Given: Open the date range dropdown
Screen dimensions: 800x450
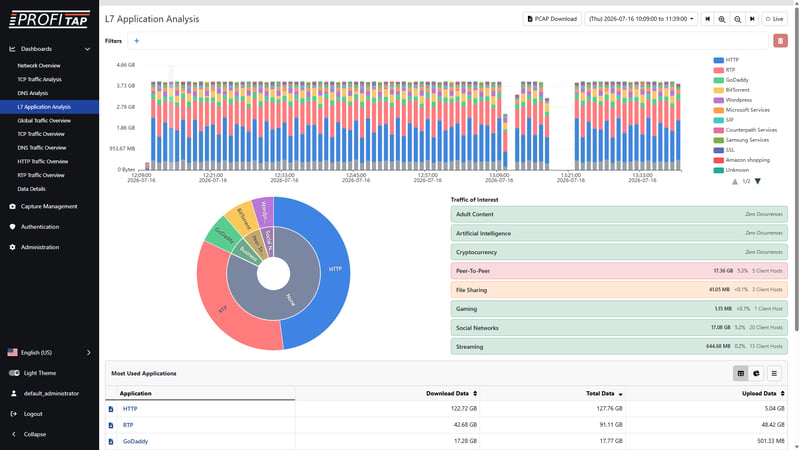Looking at the screenshot, I should [x=641, y=19].
